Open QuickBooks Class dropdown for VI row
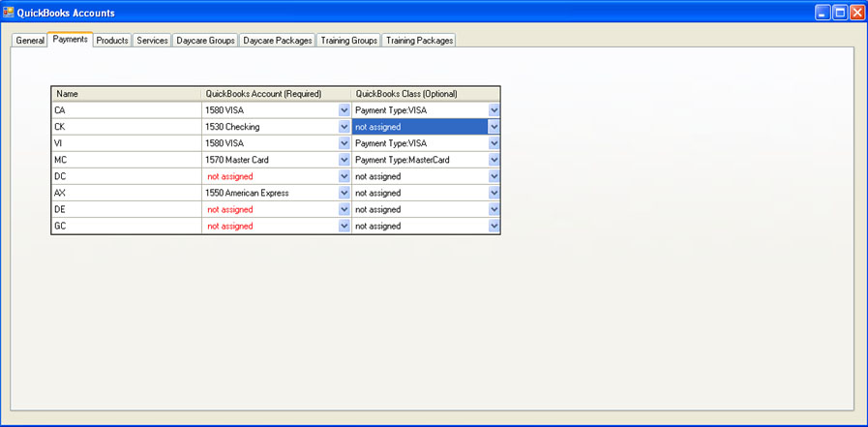This screenshot has height=427, width=868. pos(494,143)
